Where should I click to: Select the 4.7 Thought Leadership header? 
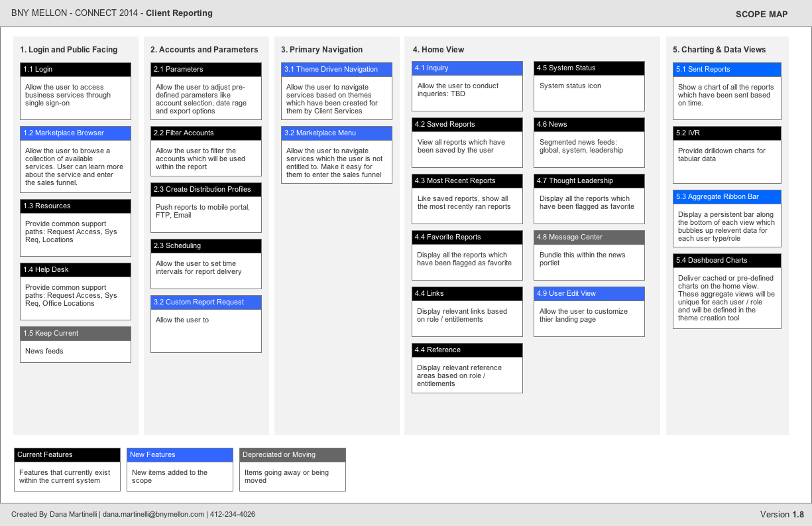click(589, 181)
